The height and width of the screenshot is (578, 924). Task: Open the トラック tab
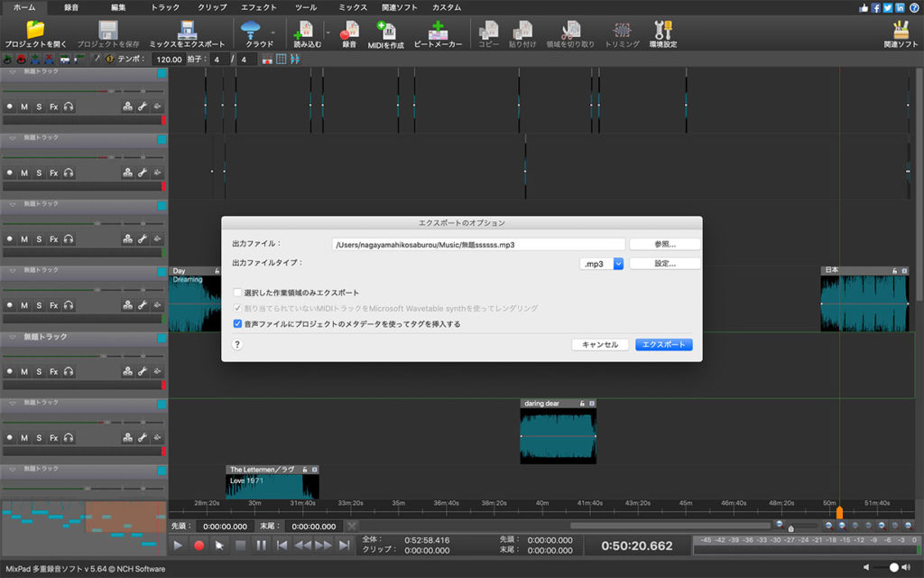(165, 7)
